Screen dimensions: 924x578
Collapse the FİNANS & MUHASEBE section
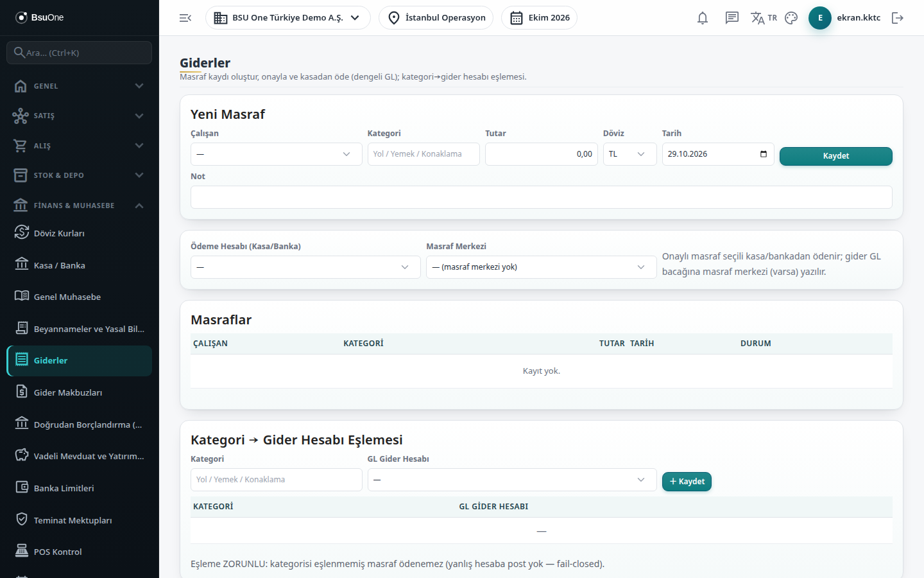pos(80,206)
